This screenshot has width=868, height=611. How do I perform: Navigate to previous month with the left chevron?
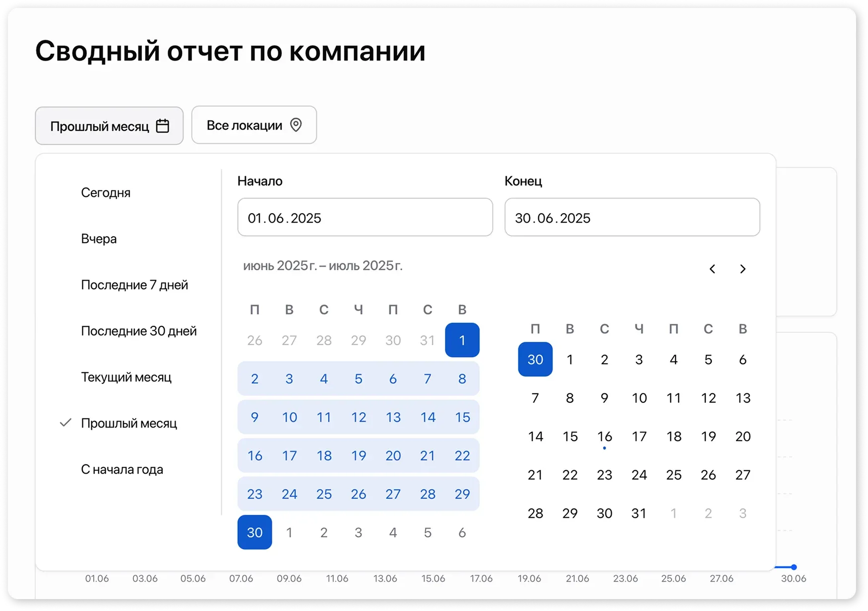[712, 268]
